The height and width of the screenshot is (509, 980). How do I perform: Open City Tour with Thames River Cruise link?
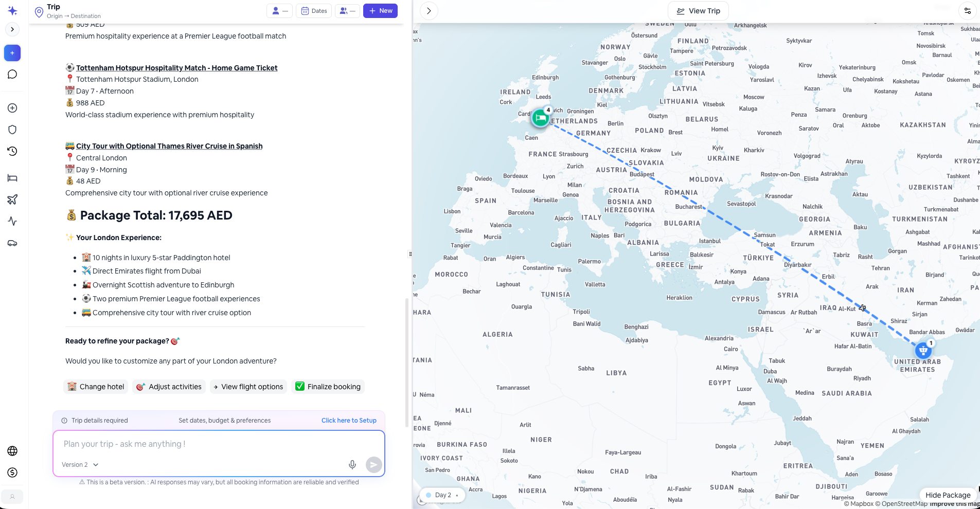click(169, 146)
